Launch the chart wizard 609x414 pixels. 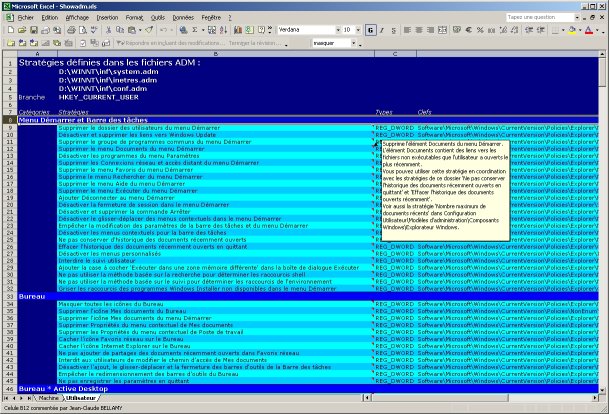click(238, 30)
